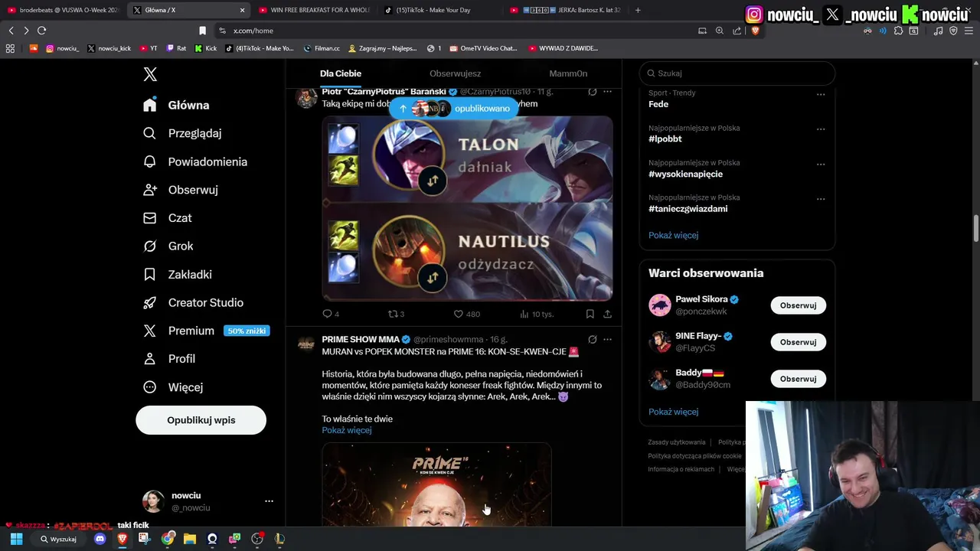Screen dimensions: 980x551
Task: Switch to broderbeats YouTube tab
Action: tap(64, 10)
